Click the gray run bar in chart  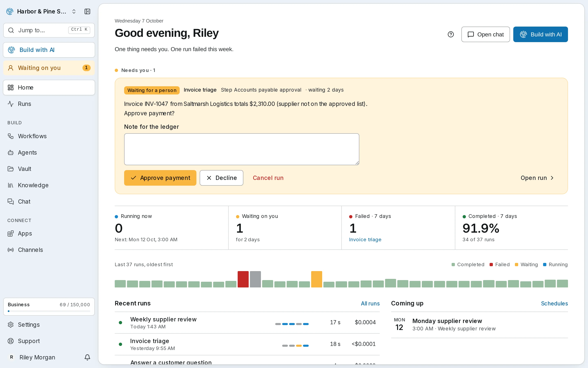[255, 279]
